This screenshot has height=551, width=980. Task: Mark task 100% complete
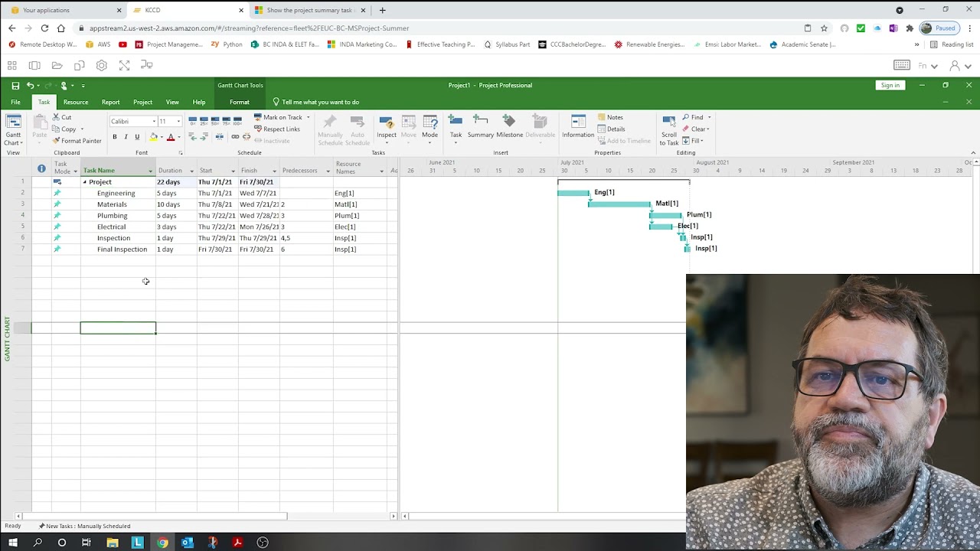click(238, 121)
